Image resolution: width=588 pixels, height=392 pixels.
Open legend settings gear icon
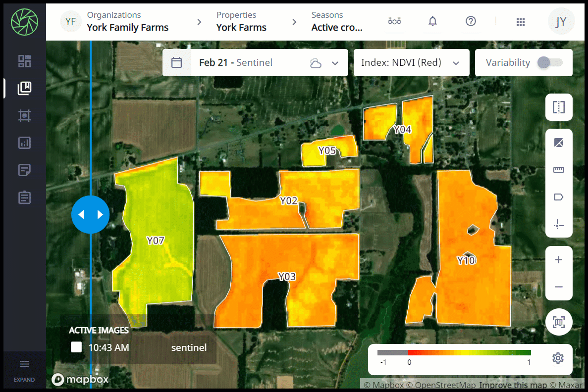coord(558,358)
